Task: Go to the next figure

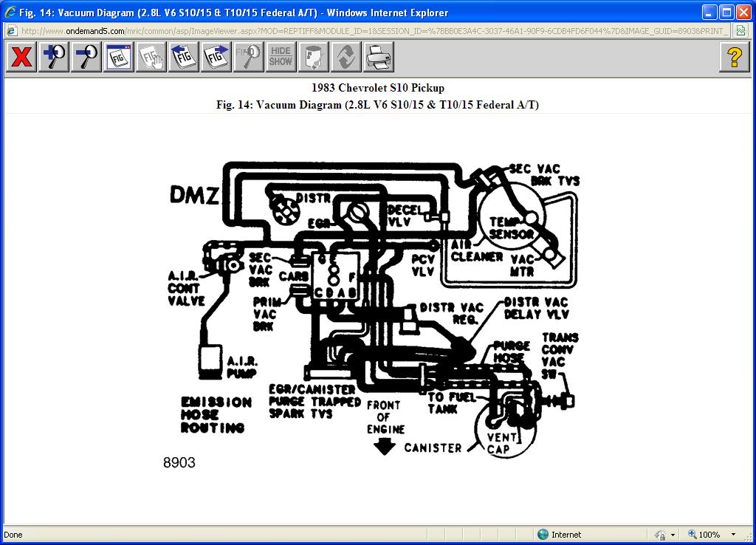Action: pos(216,57)
